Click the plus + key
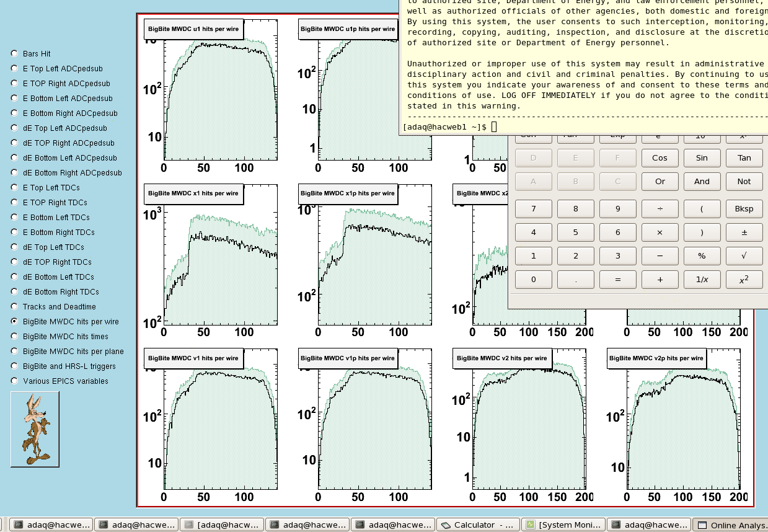 [660, 280]
